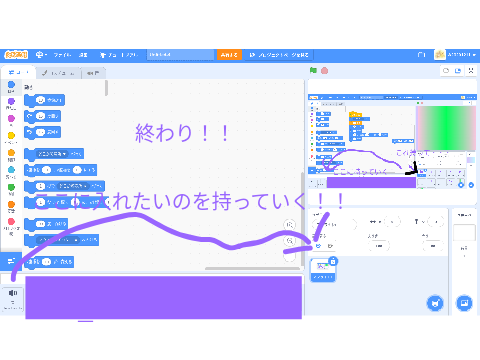Image resolution: width=480 pixels, height=360 pixels.
Task: Click the green flag to run
Action: (x=313, y=70)
